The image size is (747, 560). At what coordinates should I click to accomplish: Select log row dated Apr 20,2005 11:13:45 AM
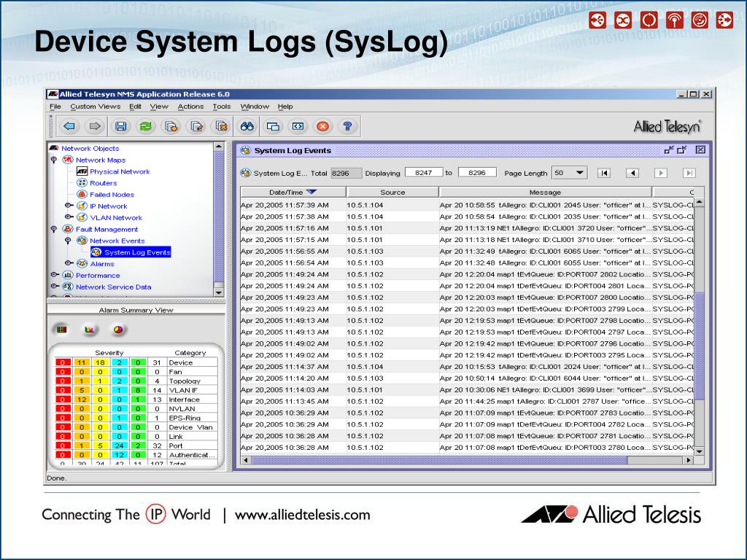[468, 402]
